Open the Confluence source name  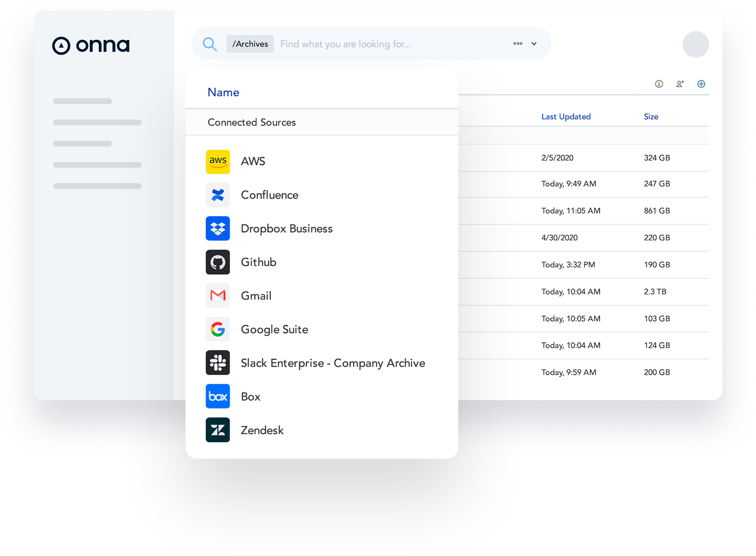pos(269,195)
